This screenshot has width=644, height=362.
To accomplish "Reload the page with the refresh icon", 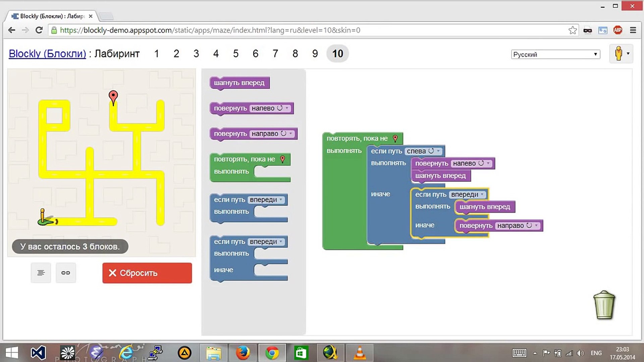I will (39, 30).
